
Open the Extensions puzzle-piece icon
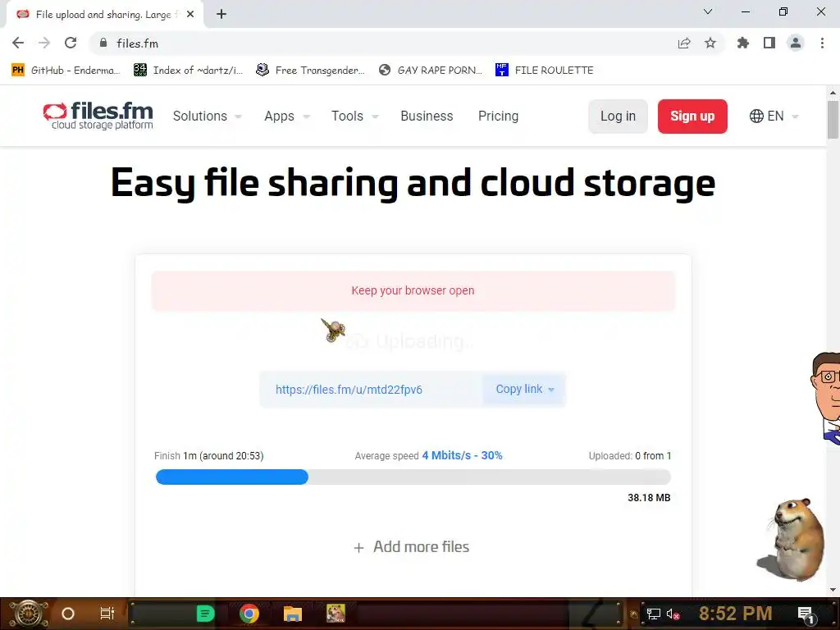tap(743, 43)
